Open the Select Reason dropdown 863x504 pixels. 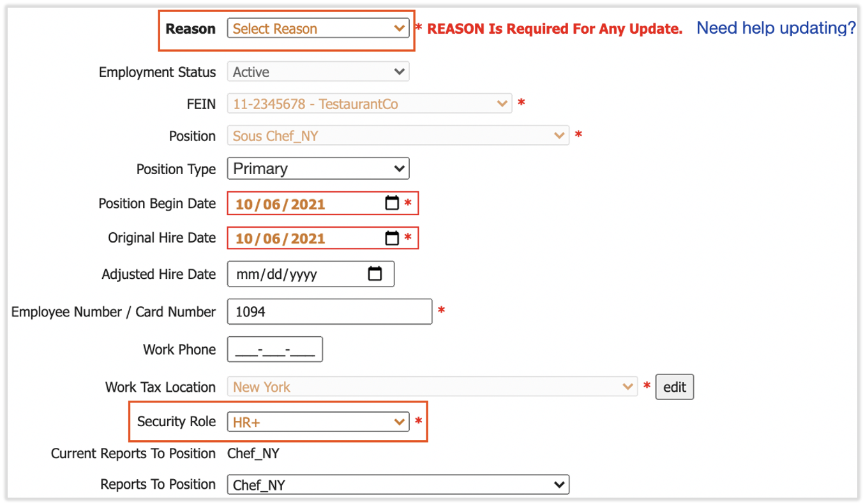click(318, 29)
